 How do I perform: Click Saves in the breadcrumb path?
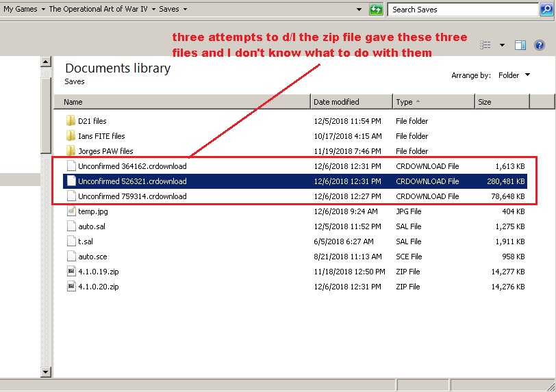[x=168, y=9]
